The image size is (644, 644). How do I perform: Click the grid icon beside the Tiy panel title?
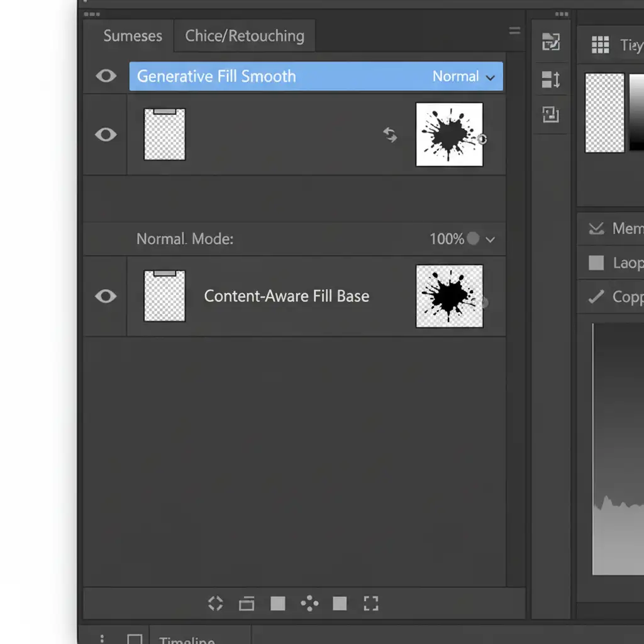pos(600,45)
